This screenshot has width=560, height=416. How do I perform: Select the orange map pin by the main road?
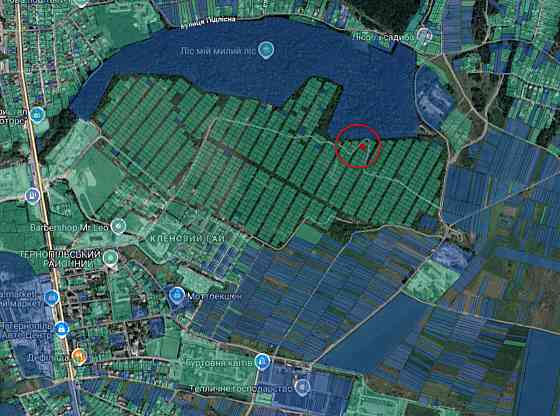coord(79,356)
